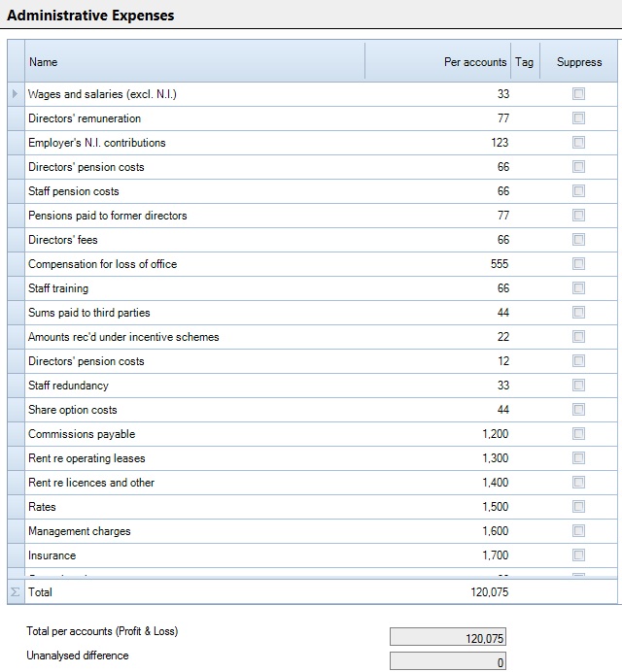The height and width of the screenshot is (672, 622).
Task: Click the row header beside Insurance
Action: pos(16,555)
